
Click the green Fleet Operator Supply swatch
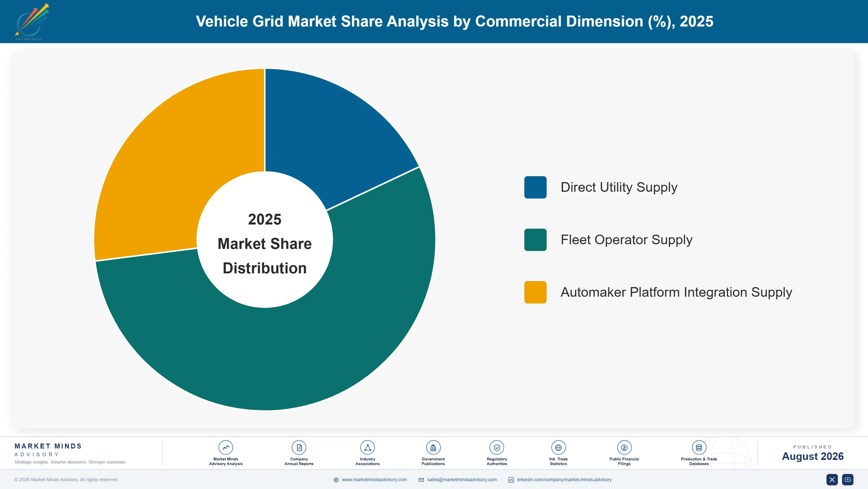535,240
